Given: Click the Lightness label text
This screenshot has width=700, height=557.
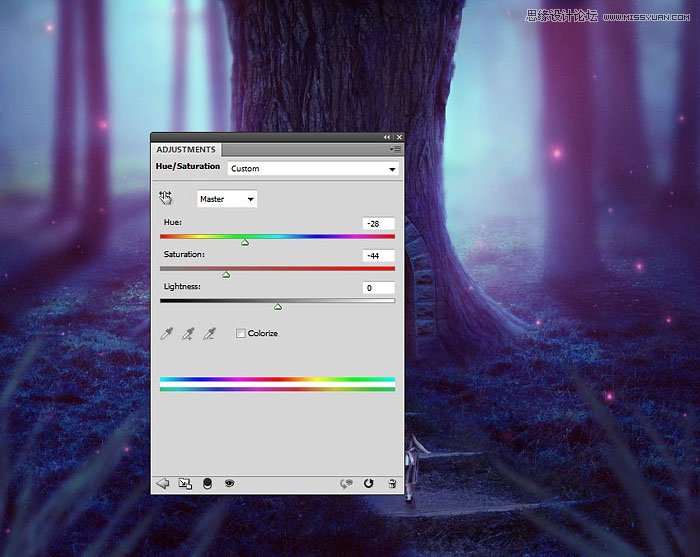Looking at the screenshot, I should pyautogui.click(x=182, y=287).
